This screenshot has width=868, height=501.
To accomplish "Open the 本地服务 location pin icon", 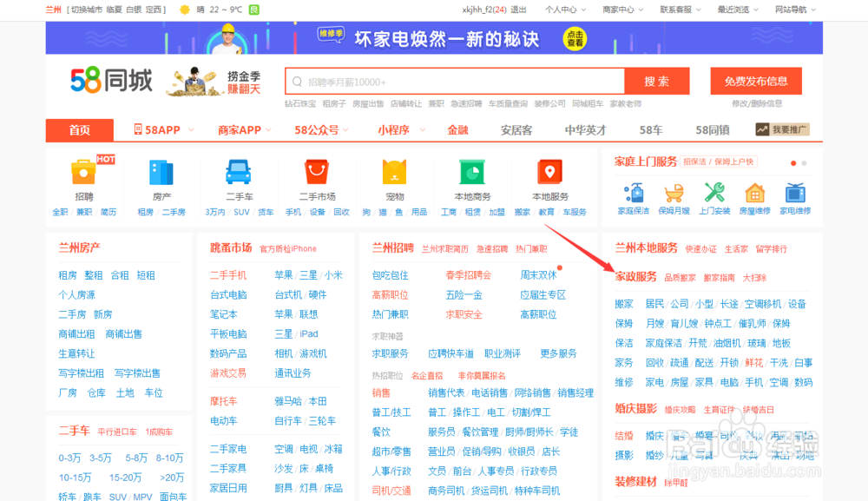I will [x=549, y=172].
